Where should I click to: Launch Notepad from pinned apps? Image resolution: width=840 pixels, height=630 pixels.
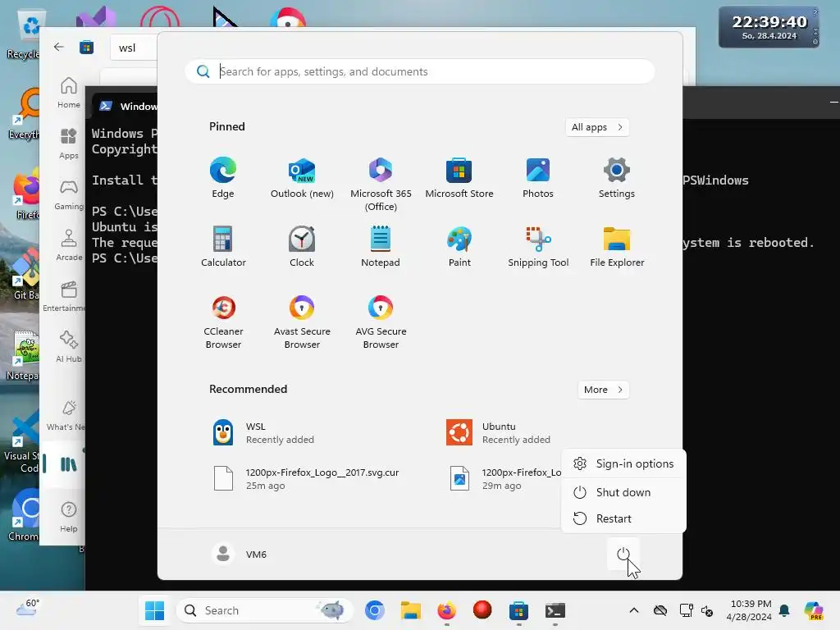(381, 246)
